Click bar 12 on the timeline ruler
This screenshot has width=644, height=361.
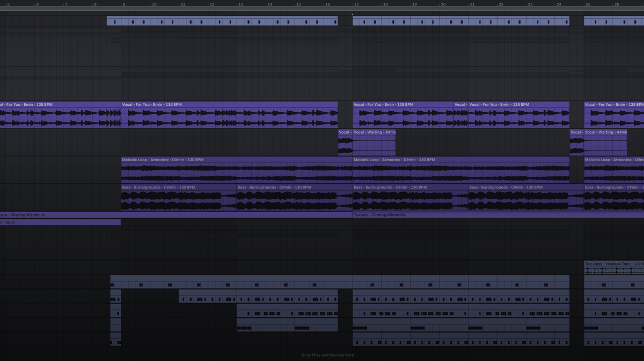pyautogui.click(x=211, y=4)
